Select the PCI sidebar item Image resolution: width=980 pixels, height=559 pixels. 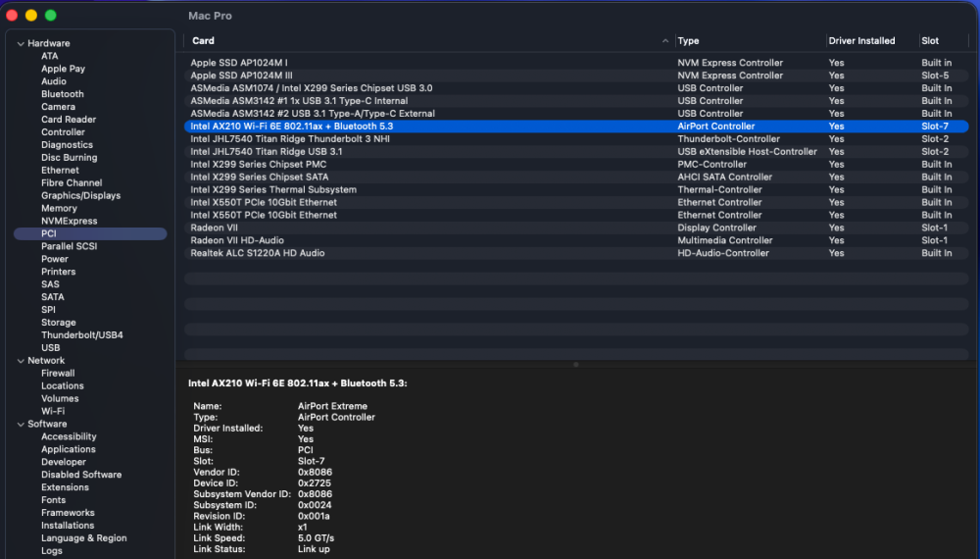click(90, 233)
